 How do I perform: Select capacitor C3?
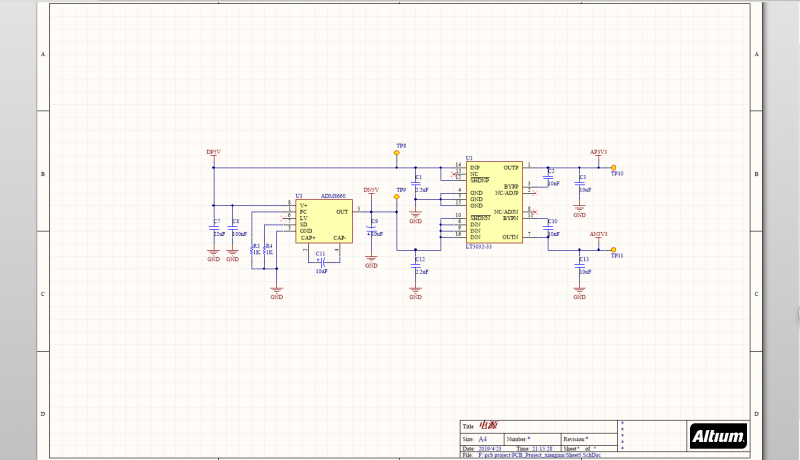[579, 184]
